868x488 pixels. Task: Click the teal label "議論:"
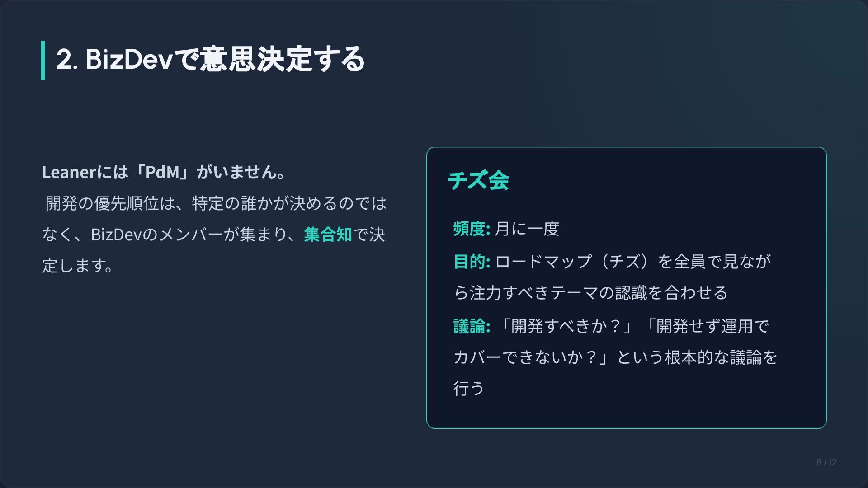click(472, 326)
